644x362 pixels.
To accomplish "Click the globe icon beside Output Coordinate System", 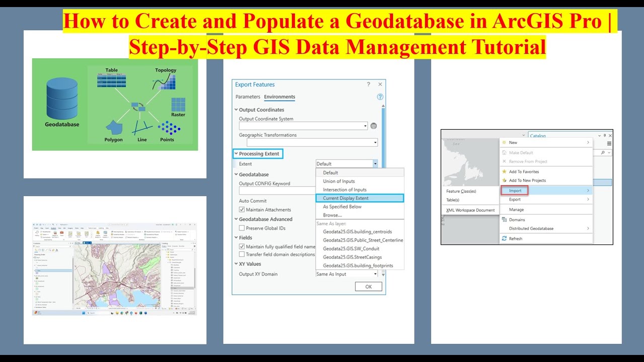I will (373, 126).
